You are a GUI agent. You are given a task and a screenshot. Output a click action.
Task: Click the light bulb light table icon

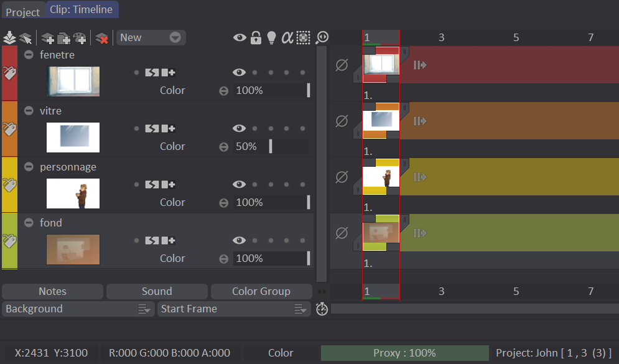pyautogui.click(x=271, y=37)
